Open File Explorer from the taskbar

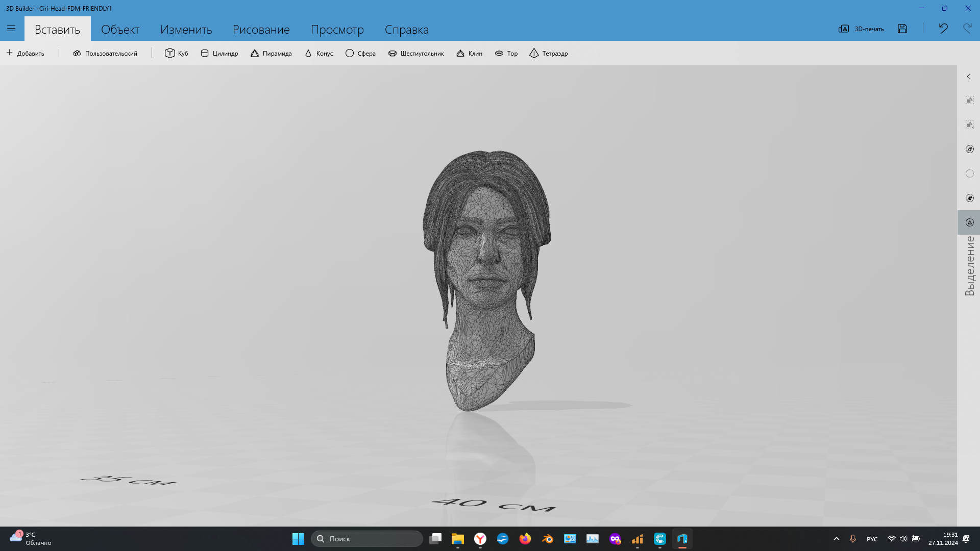coord(457,539)
